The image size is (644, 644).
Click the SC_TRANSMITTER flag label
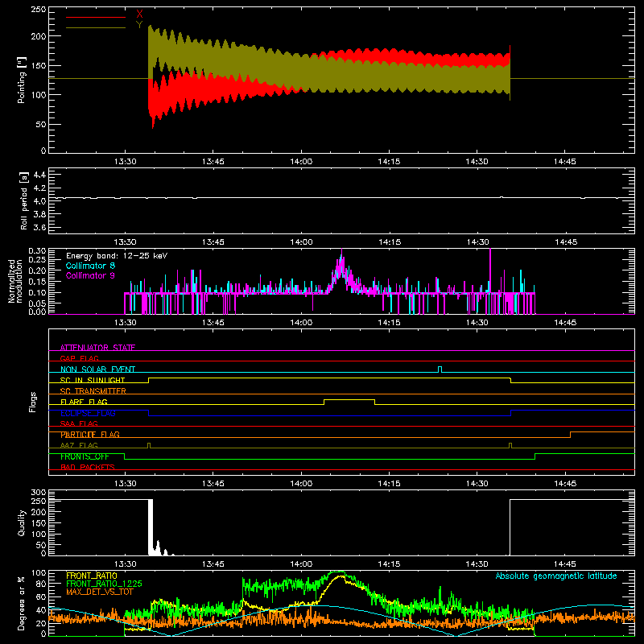click(x=93, y=390)
